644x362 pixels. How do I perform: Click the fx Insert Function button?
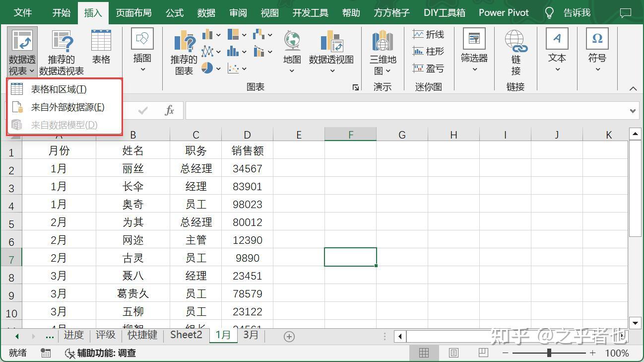coord(169,110)
